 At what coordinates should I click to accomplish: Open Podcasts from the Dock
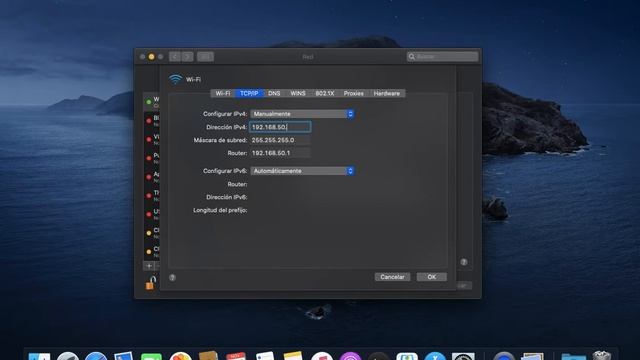click(x=351, y=356)
